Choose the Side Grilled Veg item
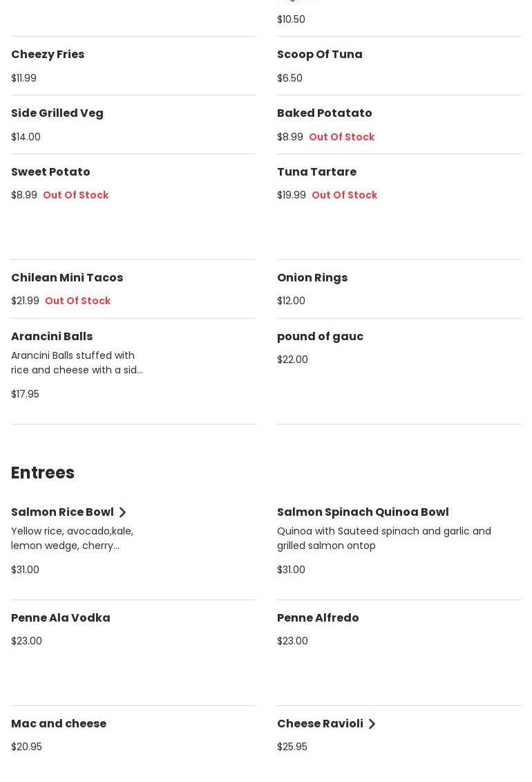The width and height of the screenshot is (532, 782). coord(57,113)
